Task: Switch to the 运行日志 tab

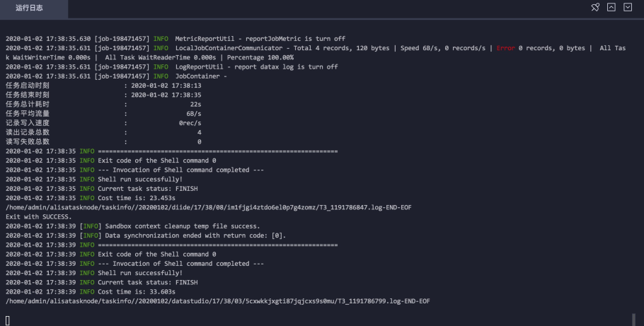Action: pos(29,8)
